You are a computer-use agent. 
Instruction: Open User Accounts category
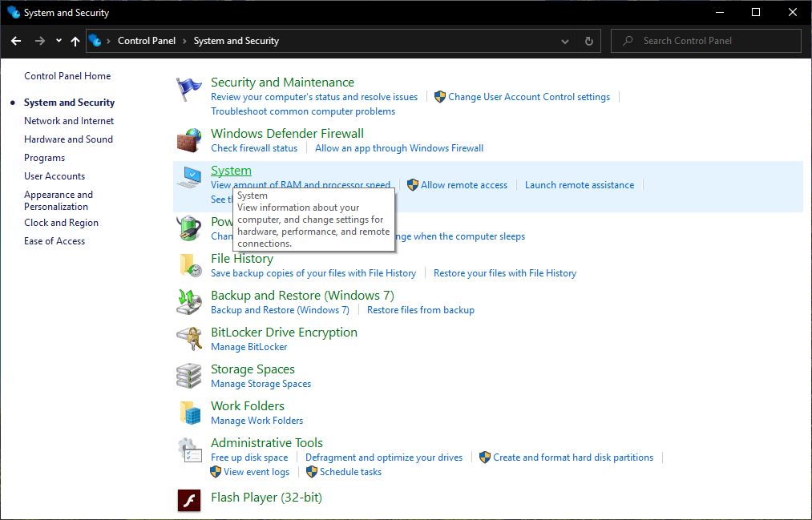pos(55,176)
